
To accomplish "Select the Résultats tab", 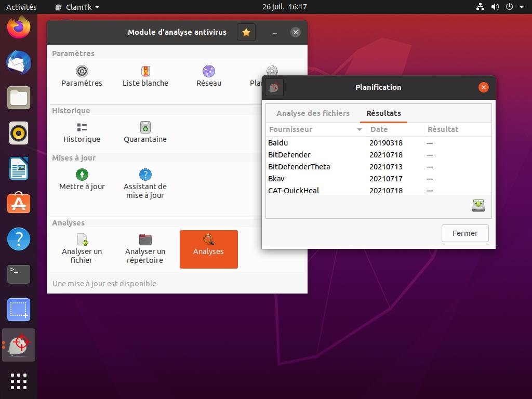I will [383, 113].
